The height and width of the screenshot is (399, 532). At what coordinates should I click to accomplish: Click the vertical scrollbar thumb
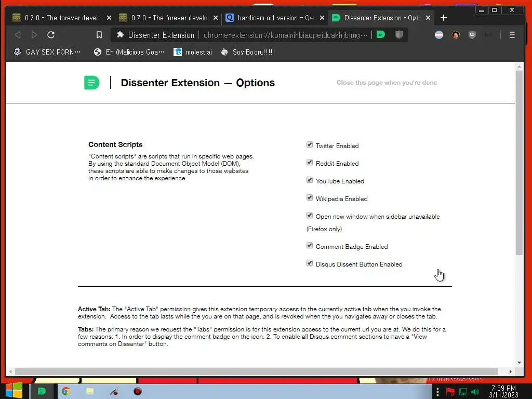[519, 163]
